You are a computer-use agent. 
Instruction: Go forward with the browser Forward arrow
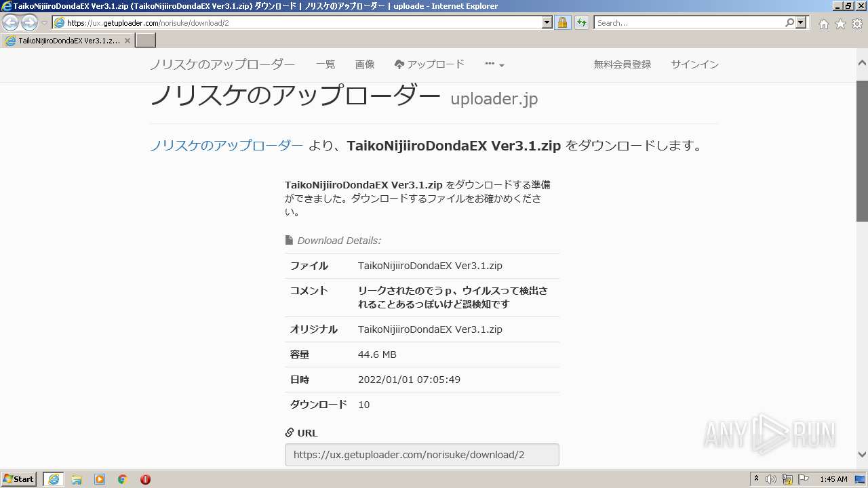[29, 22]
